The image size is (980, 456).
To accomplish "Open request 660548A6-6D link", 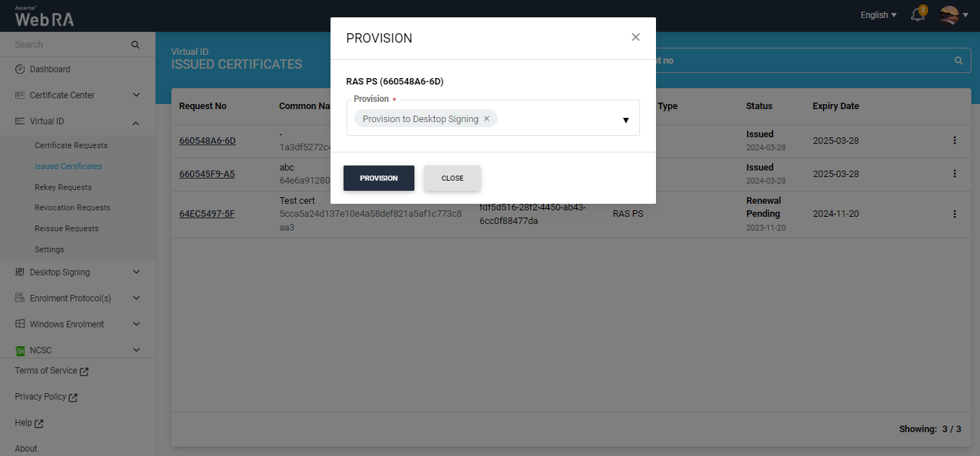I will [208, 141].
